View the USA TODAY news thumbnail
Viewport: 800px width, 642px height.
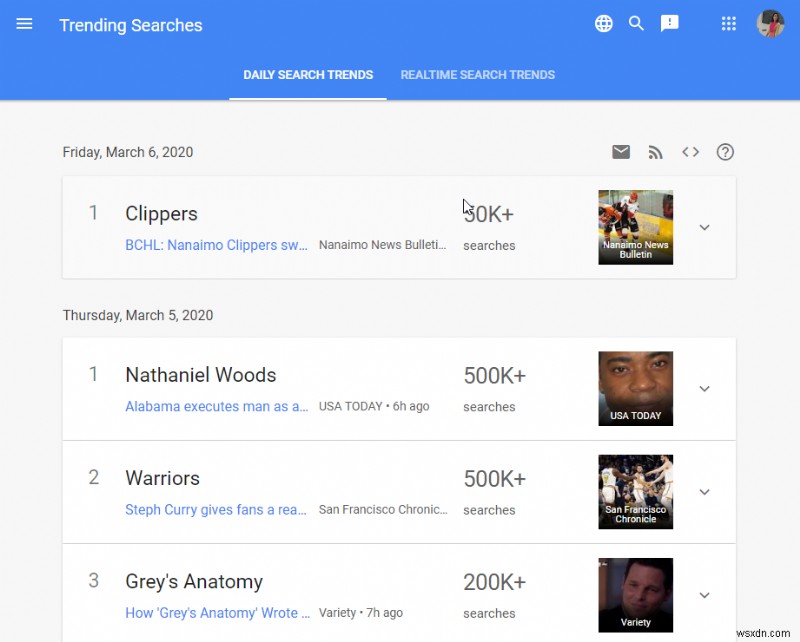(635, 388)
